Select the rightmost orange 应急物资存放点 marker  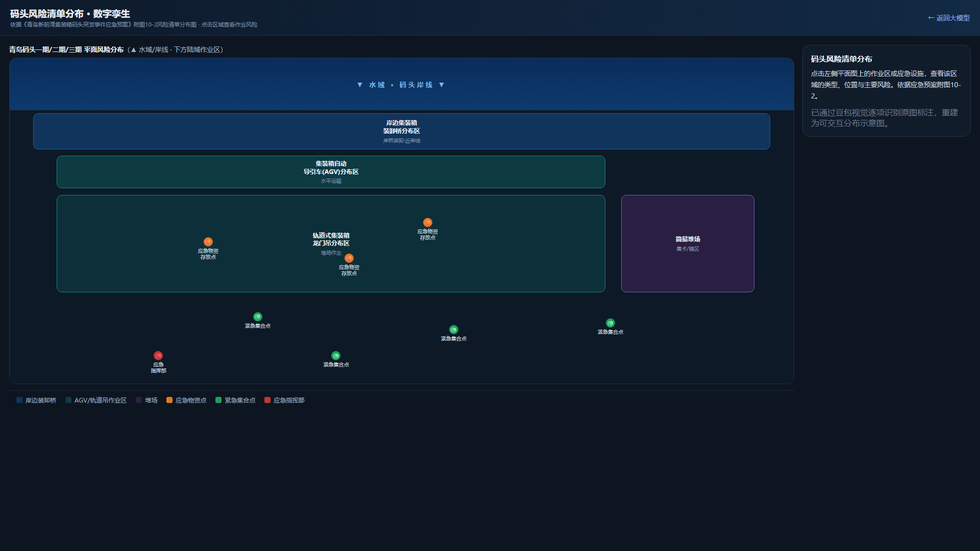[x=428, y=222]
